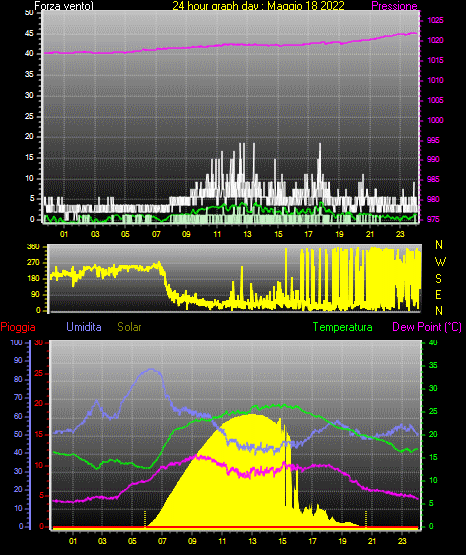Click the 980 value on pressure axis
This screenshot has height=555, width=466.
[433, 199]
